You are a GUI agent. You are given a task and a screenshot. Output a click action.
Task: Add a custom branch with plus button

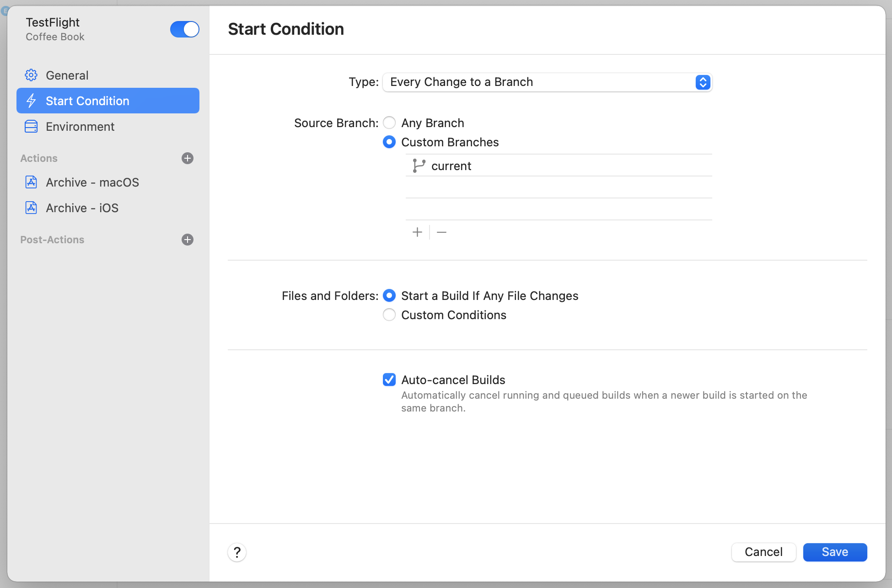tap(417, 232)
